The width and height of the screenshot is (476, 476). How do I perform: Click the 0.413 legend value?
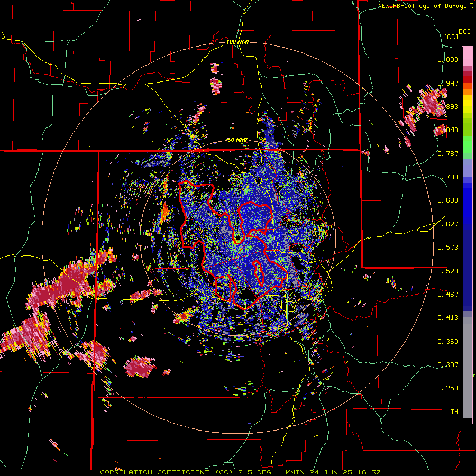448,318
